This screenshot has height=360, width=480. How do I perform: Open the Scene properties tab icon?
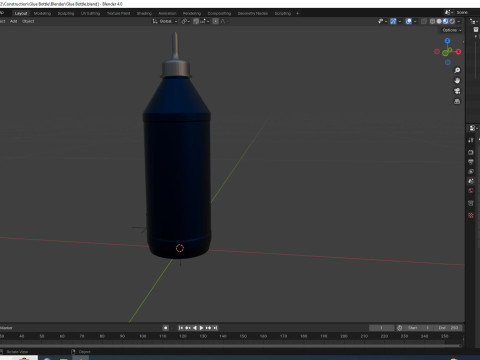click(471, 181)
